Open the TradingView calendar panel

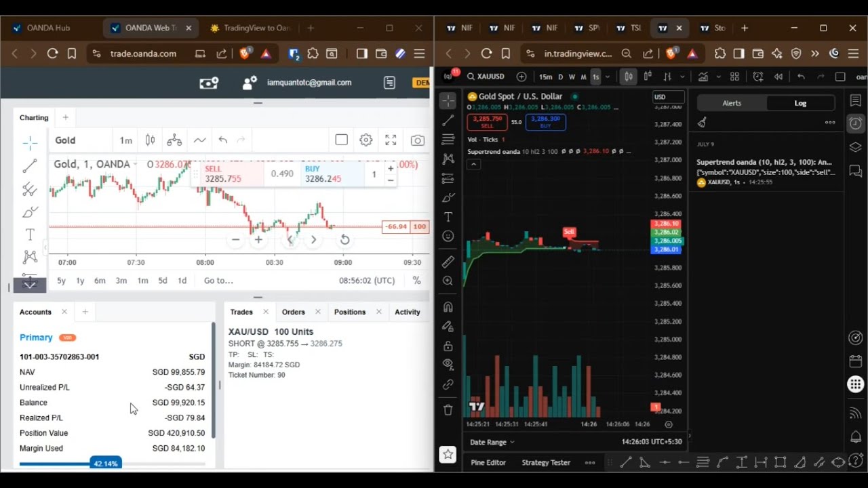[856, 361]
